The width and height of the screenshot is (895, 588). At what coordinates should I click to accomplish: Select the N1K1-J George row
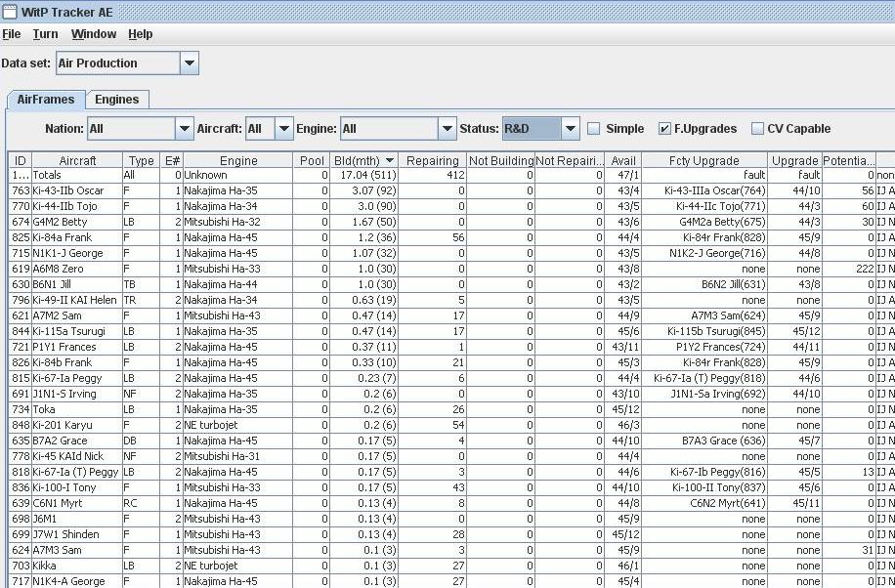coord(451,253)
